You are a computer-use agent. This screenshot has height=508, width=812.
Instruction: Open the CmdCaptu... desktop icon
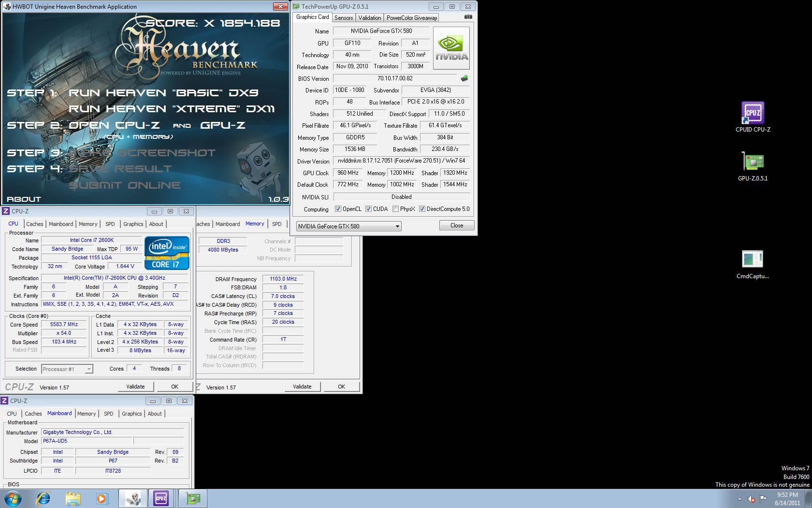point(753,264)
